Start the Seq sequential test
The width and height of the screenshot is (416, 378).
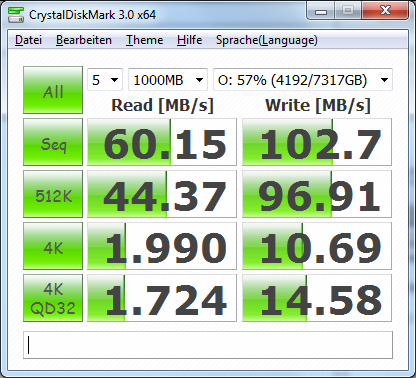pyautogui.click(x=53, y=142)
